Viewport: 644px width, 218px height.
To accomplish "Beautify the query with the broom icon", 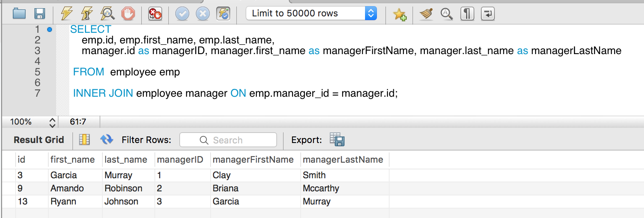I will click(x=426, y=14).
